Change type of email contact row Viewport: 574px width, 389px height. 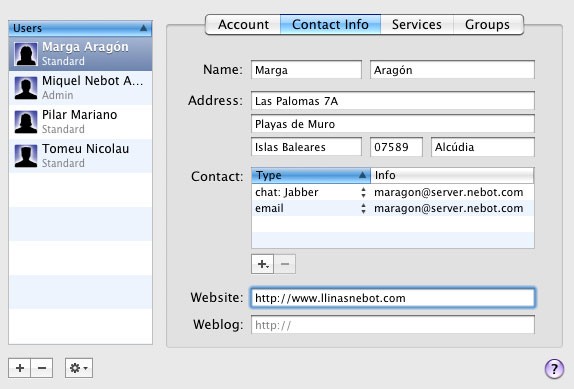tap(363, 209)
